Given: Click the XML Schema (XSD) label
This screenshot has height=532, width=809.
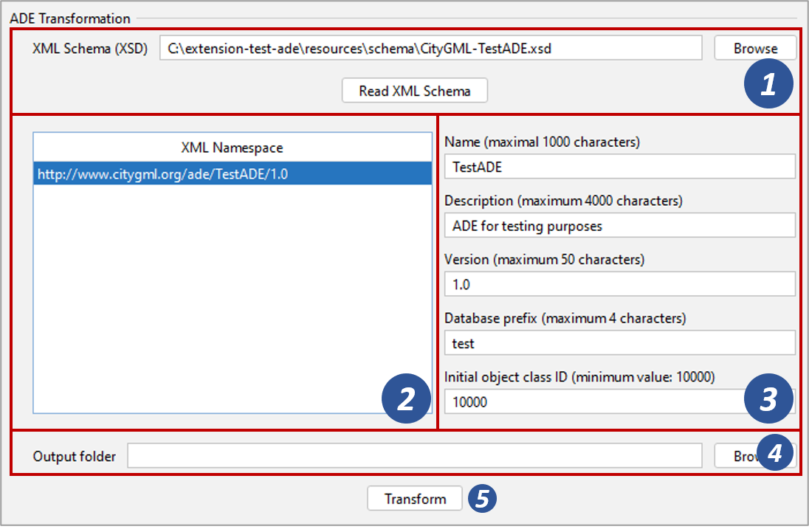Looking at the screenshot, I should click(90, 49).
